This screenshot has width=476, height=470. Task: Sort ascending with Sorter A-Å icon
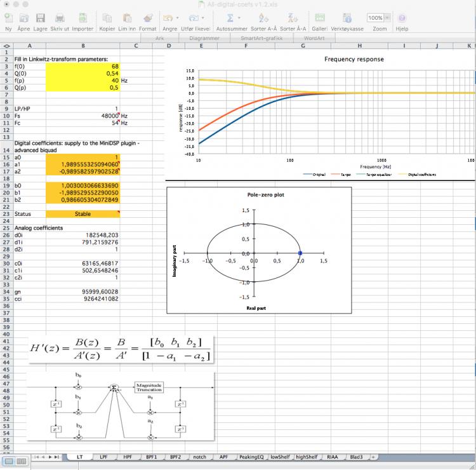coord(265,18)
